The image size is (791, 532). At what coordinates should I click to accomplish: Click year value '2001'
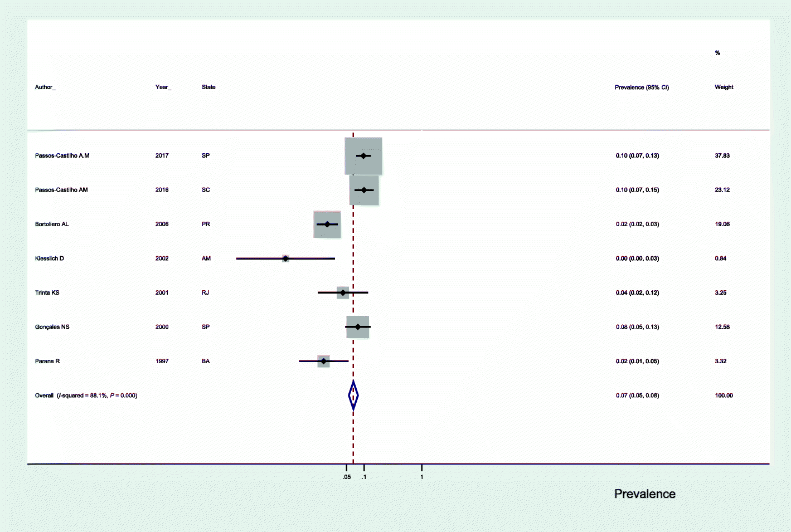click(x=162, y=293)
